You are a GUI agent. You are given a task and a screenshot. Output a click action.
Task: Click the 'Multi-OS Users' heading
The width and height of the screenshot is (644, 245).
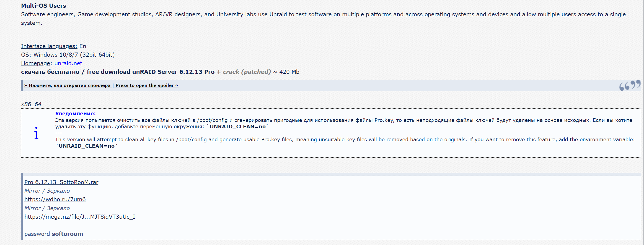43,6
